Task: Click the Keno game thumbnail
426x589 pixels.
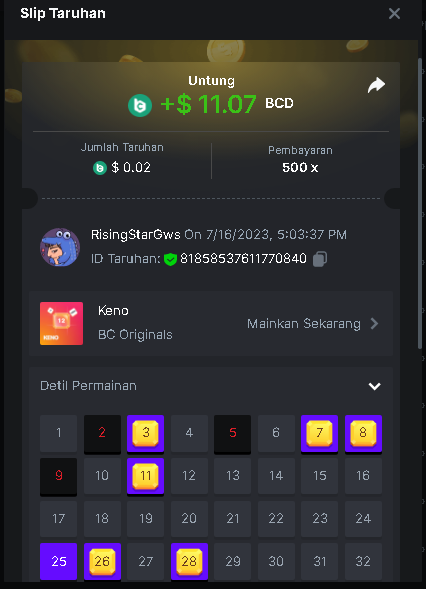Action: pyautogui.click(x=62, y=323)
